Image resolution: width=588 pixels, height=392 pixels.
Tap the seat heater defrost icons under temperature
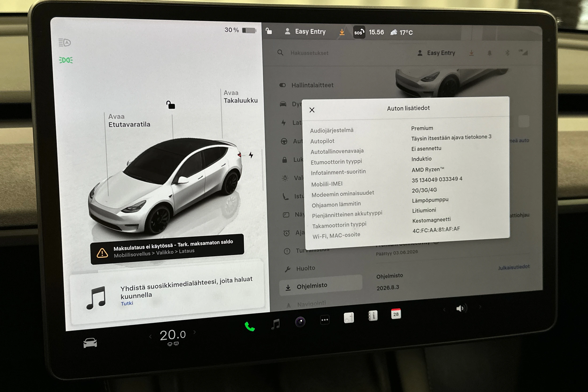click(173, 344)
